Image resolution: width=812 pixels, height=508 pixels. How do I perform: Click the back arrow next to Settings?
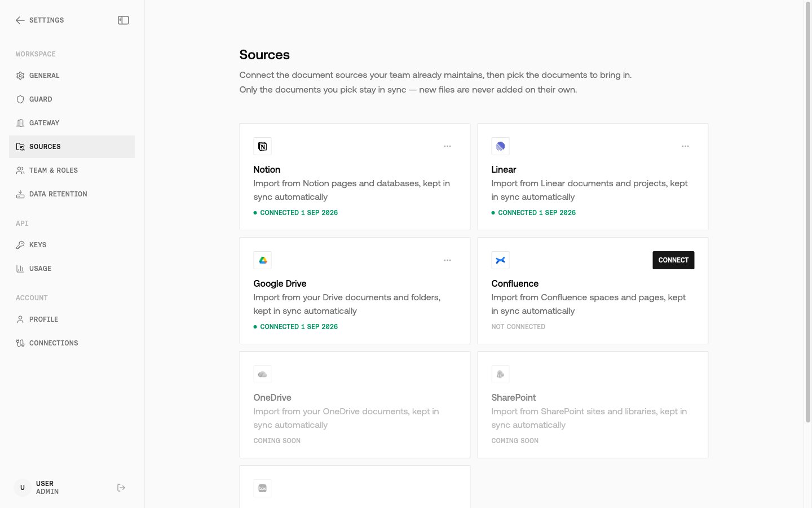20,20
